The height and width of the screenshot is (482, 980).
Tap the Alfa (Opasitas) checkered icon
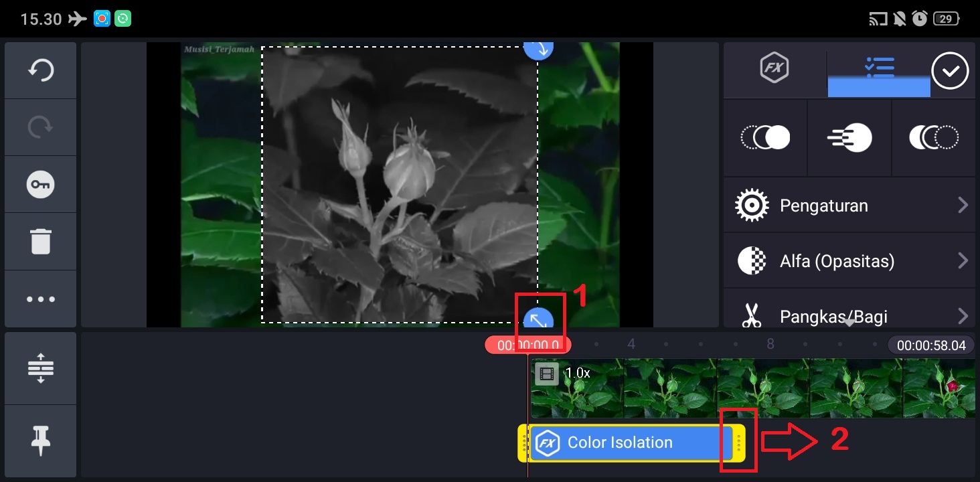point(751,261)
